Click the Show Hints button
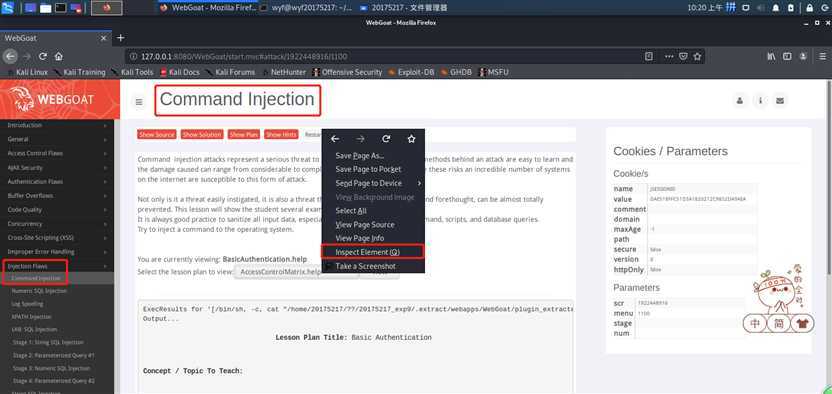This screenshot has width=832, height=394. (281, 135)
